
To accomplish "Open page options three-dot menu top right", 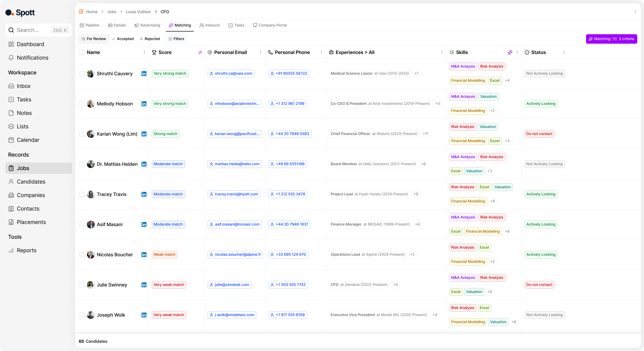I will coord(635,12).
